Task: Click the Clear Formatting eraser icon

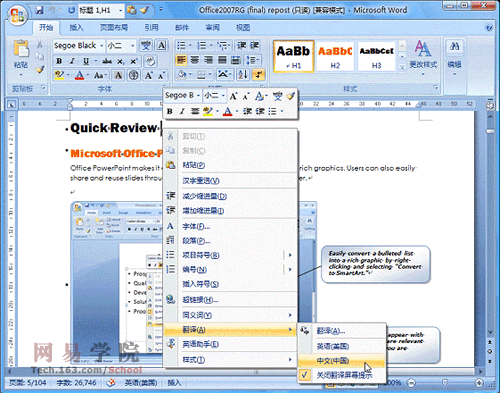Action: 150,61
